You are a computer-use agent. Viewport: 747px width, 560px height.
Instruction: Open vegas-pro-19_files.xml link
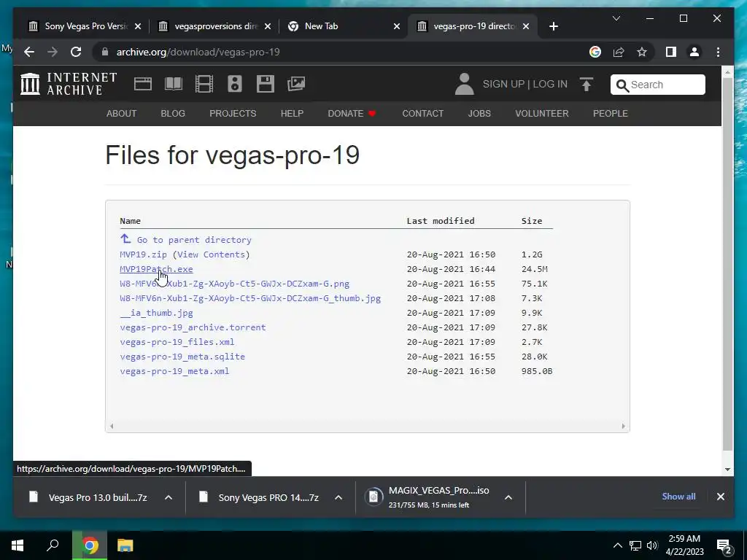coord(177,342)
